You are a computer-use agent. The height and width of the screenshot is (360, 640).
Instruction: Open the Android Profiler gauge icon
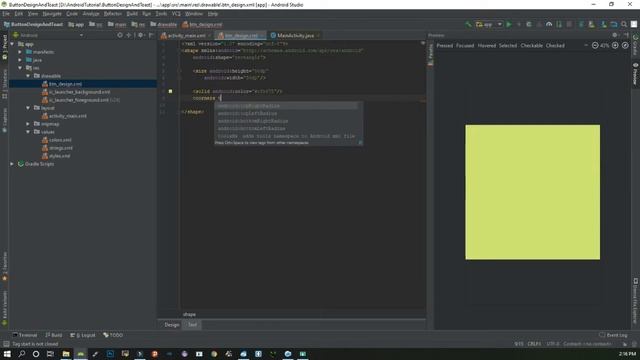click(x=549, y=24)
